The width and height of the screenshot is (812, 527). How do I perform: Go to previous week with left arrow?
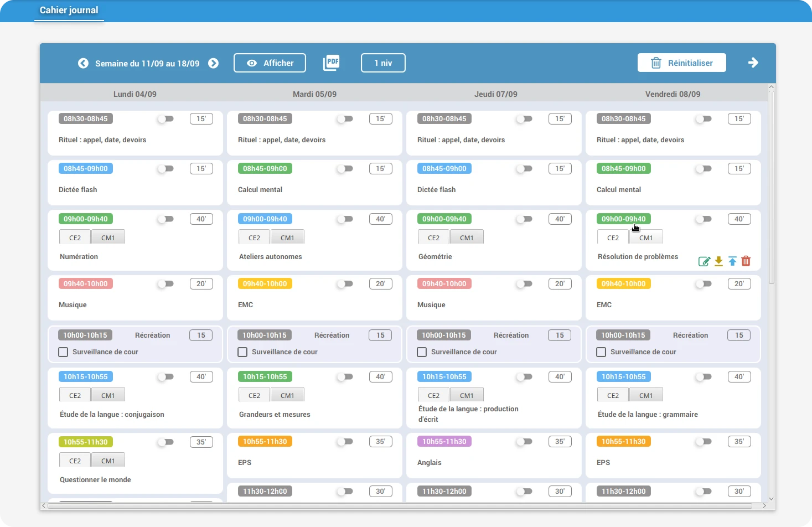pos(83,63)
